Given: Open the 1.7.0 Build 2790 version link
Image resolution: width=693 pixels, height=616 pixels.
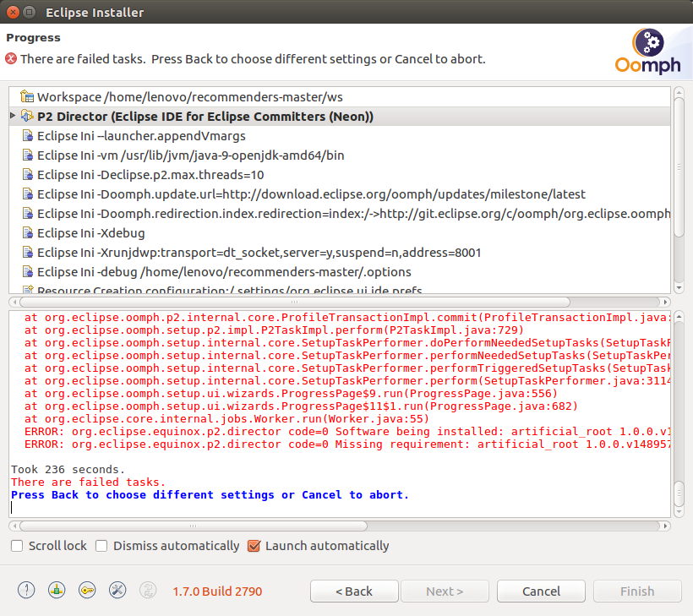Looking at the screenshot, I should (217, 591).
